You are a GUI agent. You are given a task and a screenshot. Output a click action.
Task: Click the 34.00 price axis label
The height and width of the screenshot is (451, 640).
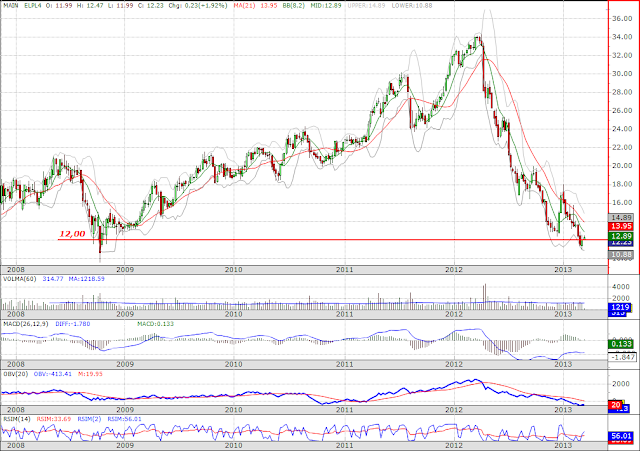pyautogui.click(x=622, y=37)
